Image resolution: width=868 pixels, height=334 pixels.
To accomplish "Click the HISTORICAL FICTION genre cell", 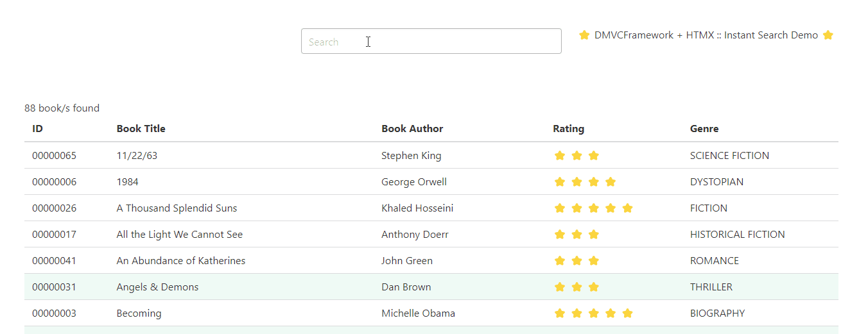I will coord(737,235).
